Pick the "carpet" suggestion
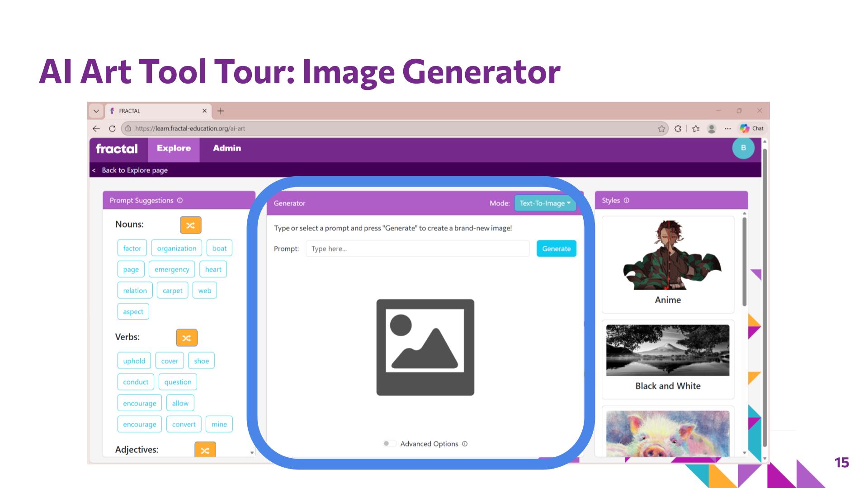868x488 pixels. 173,291
